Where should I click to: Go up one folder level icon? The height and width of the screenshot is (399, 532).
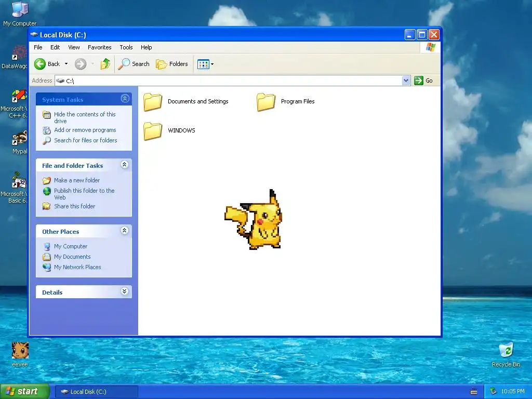105,64
